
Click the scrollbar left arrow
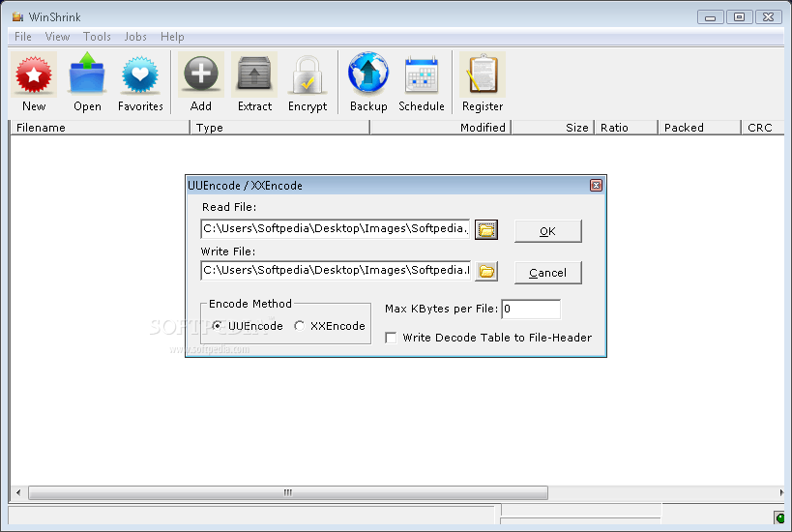click(18, 492)
